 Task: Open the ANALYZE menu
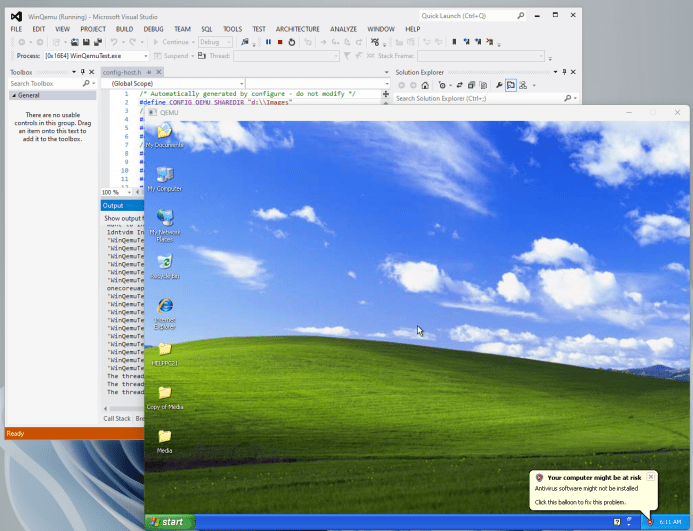point(343,29)
